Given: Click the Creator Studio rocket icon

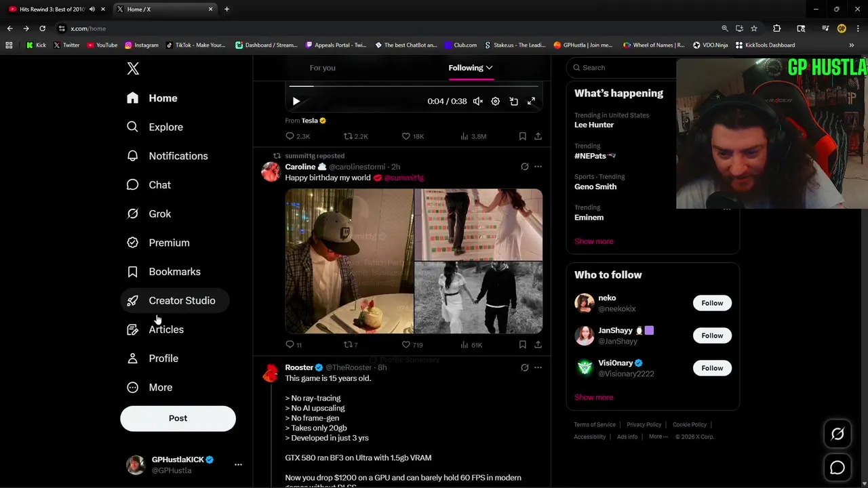Looking at the screenshot, I should pos(133,301).
